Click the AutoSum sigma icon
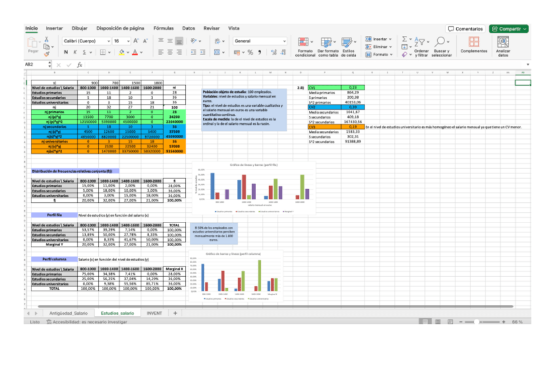This screenshot has height=392, width=555. pyautogui.click(x=404, y=39)
